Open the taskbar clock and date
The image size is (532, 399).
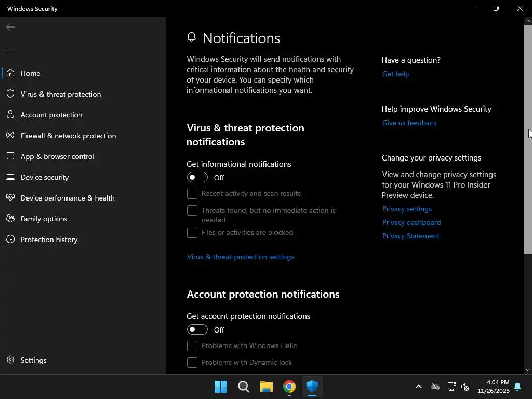pos(494,387)
